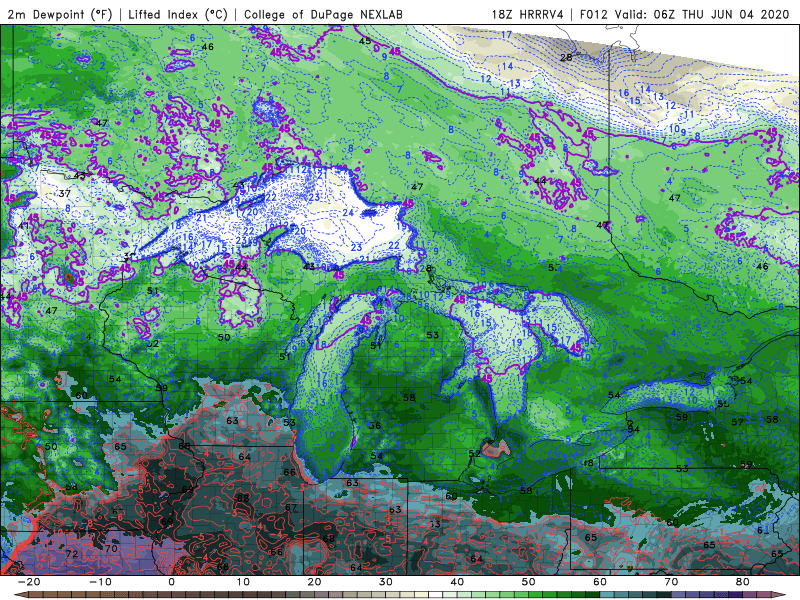Click the '70' color scale label
800x600 pixels.
point(671,582)
